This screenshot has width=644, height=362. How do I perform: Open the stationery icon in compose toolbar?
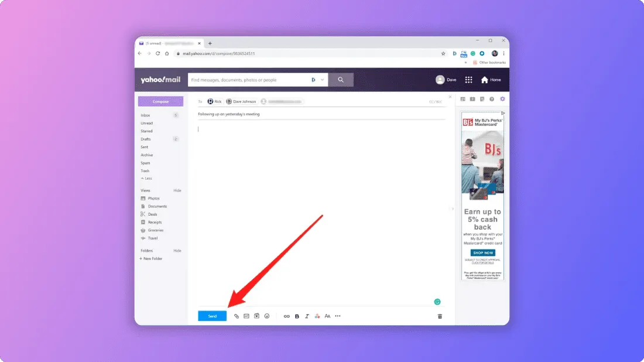pyautogui.click(x=256, y=316)
